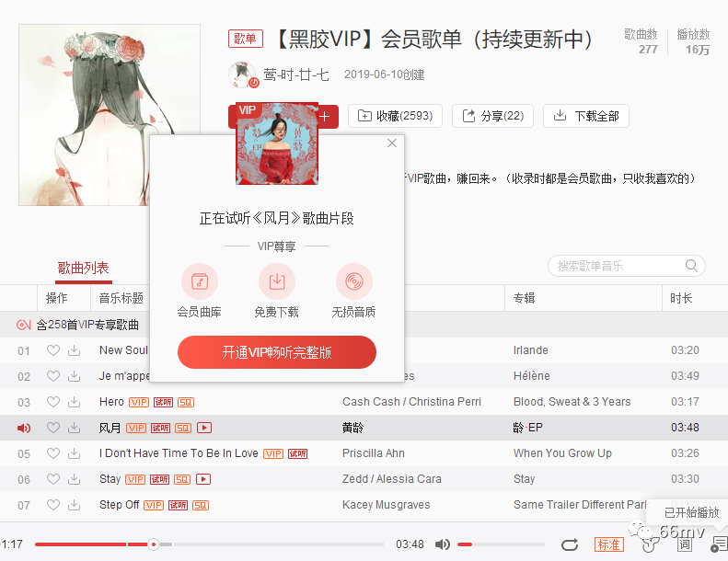Open artist 黄龄

click(x=352, y=428)
